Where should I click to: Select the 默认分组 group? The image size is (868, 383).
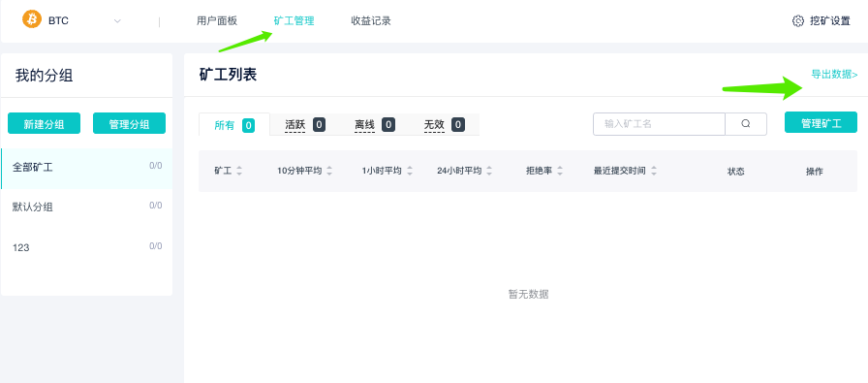coord(87,207)
